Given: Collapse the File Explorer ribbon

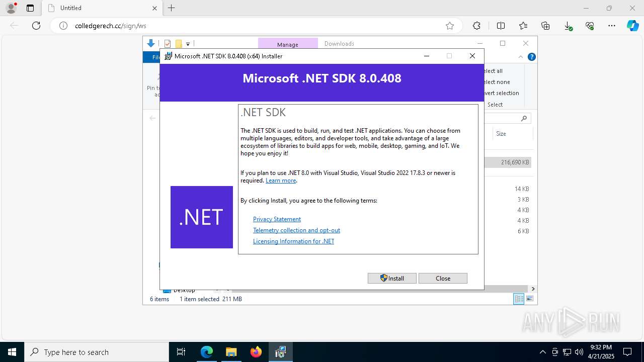Looking at the screenshot, I should [x=521, y=57].
